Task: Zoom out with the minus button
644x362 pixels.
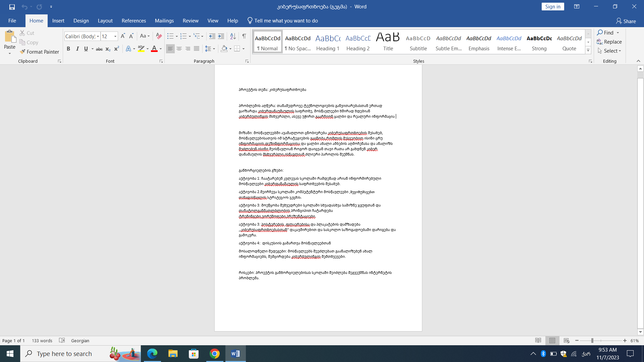Action: tap(577, 341)
